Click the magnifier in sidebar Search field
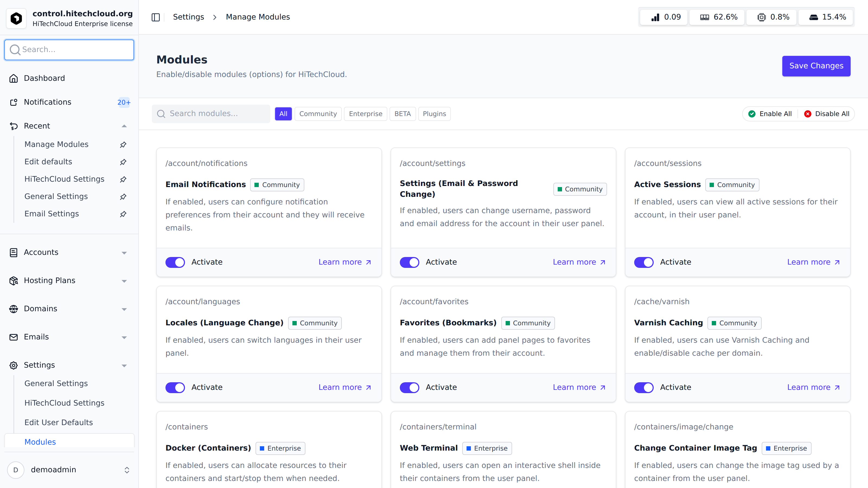Screen dimensions: 868x488 (x=15, y=50)
